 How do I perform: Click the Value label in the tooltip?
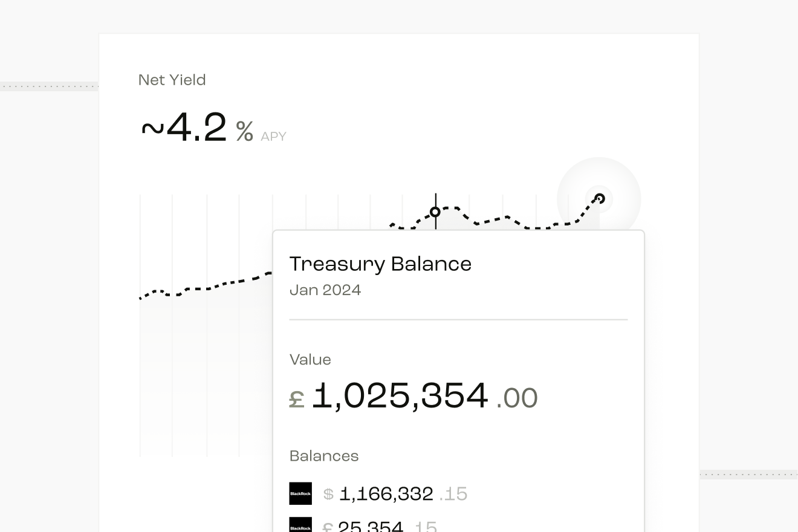(310, 360)
